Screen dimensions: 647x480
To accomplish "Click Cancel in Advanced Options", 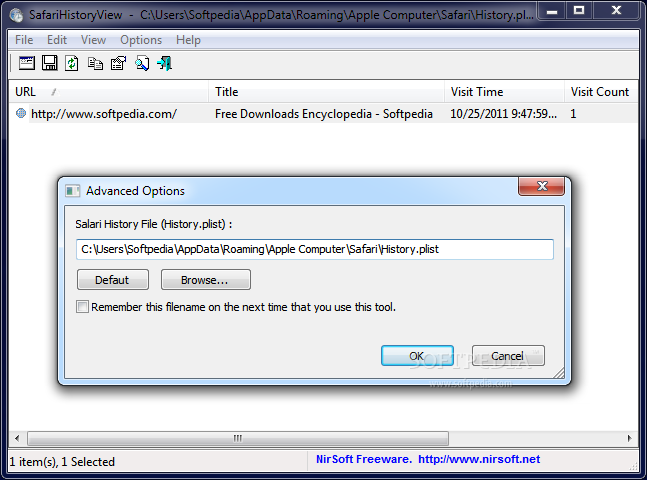I will [x=508, y=355].
